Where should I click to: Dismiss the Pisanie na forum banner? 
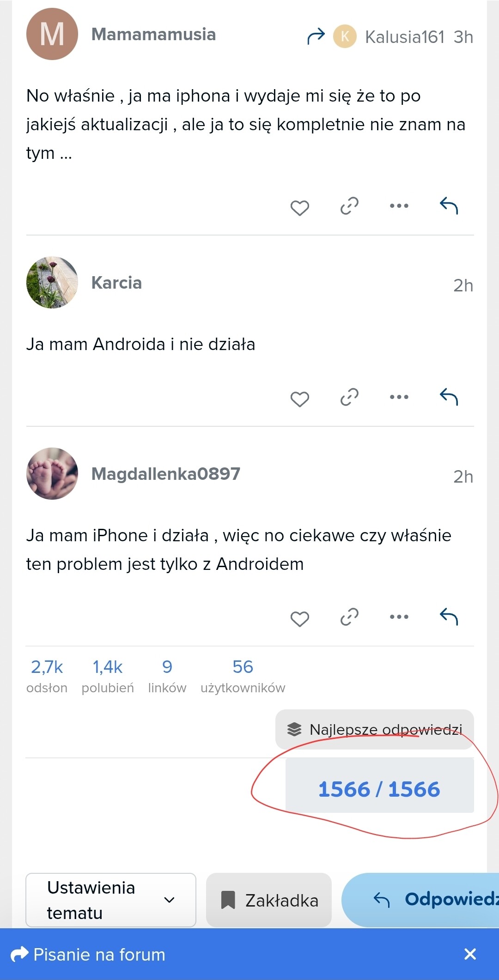(470, 954)
